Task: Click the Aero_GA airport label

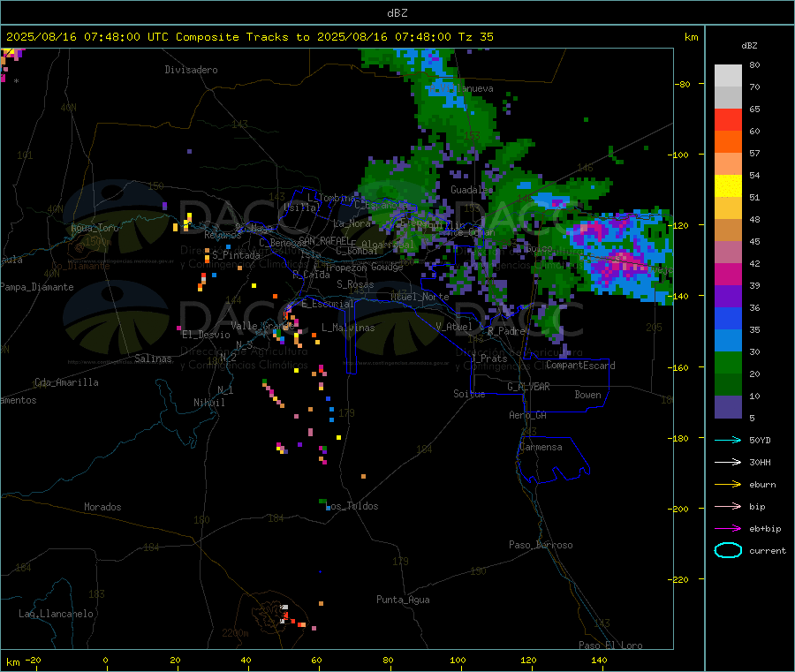Action: [x=528, y=415]
